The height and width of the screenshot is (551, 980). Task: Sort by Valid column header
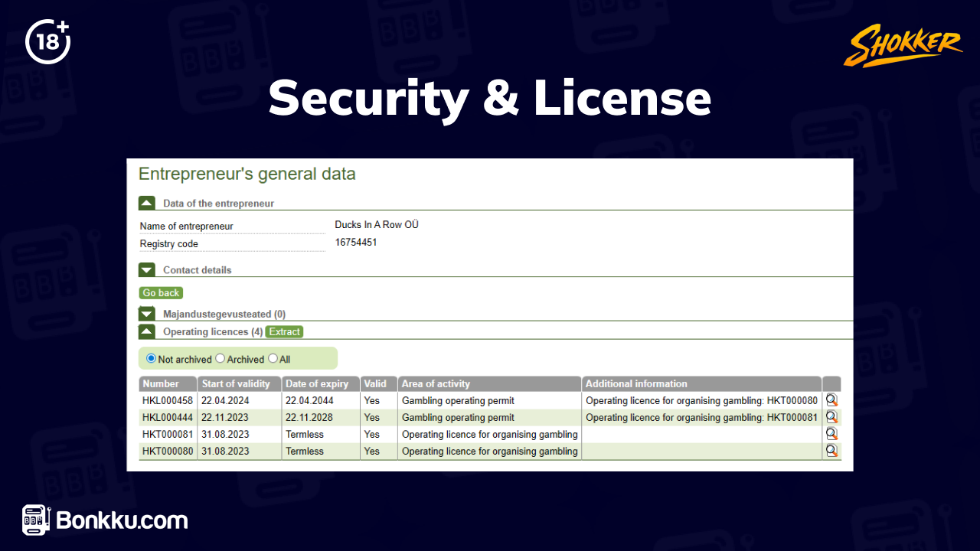click(379, 383)
